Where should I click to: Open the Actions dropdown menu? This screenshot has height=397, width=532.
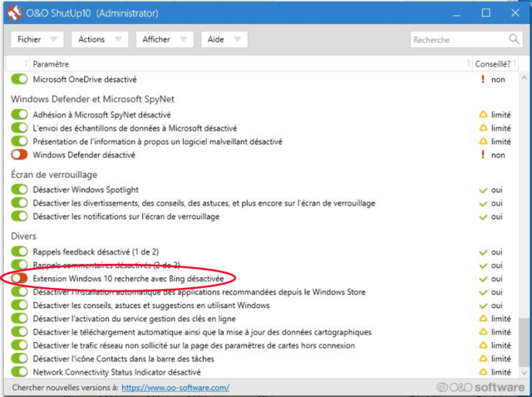pos(99,39)
